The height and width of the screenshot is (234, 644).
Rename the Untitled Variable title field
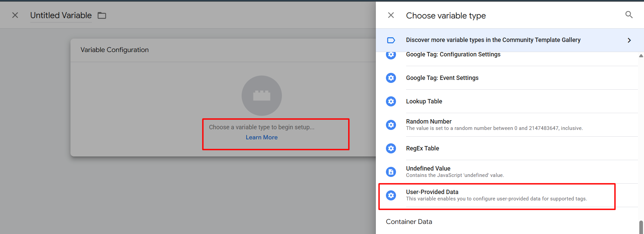pyautogui.click(x=61, y=15)
